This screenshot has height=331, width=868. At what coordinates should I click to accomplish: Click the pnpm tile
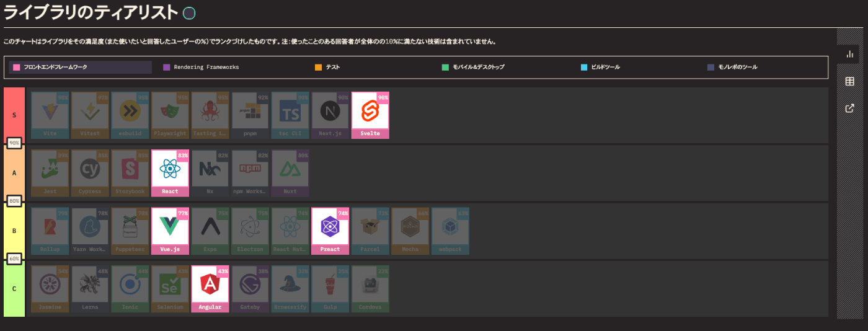click(250, 115)
